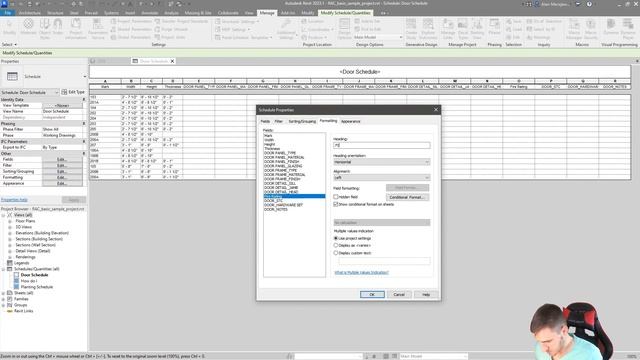Open the Revit application menu icon
Image resolution: width=640 pixels, height=360 pixels.
tap(4, 4)
